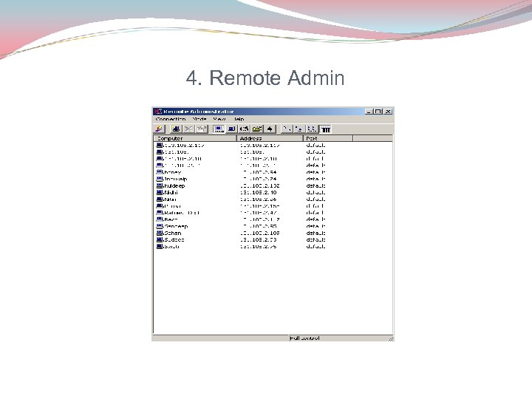Image resolution: width=532 pixels, height=399 pixels.
Task: Sort by the Address column header
Action: coord(270,138)
